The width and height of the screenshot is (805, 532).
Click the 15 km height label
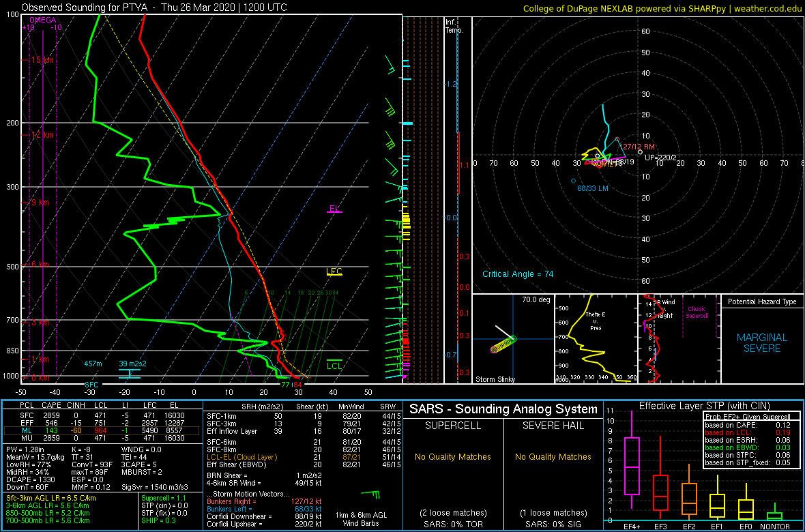pos(42,60)
